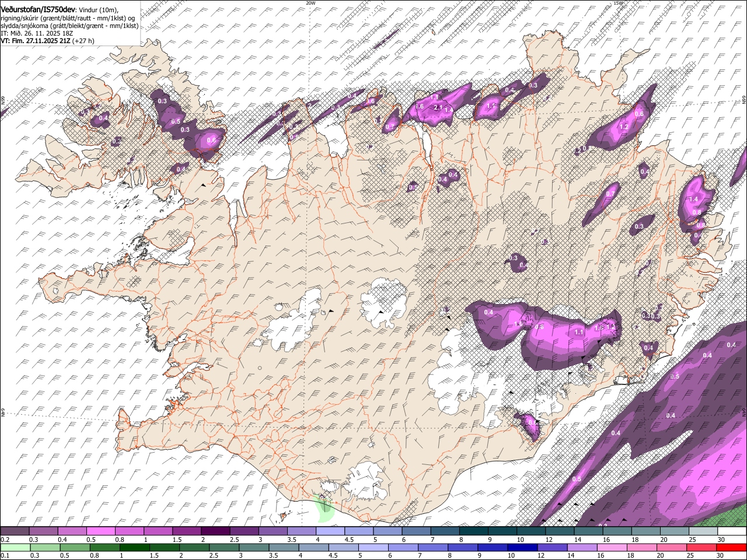Image resolution: width=747 pixels, height=560 pixels.
Task: Select upper legend light blue swatch at 4
Action: coord(330,531)
